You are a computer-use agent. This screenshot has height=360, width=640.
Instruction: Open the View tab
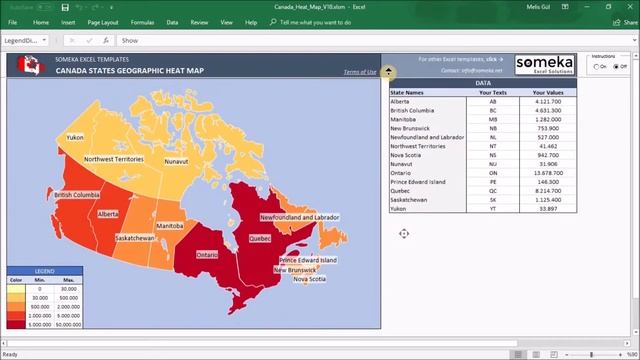pos(227,22)
